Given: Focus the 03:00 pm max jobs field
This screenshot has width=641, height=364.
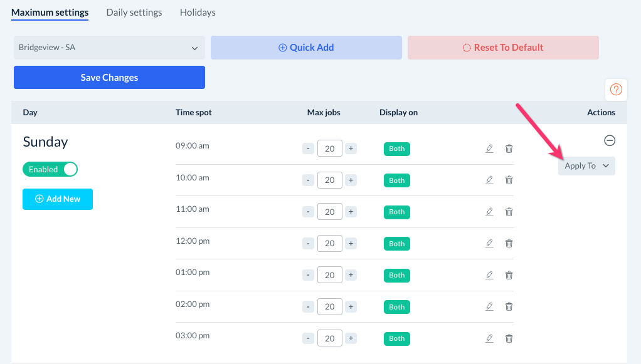Looking at the screenshot, I should point(330,339).
